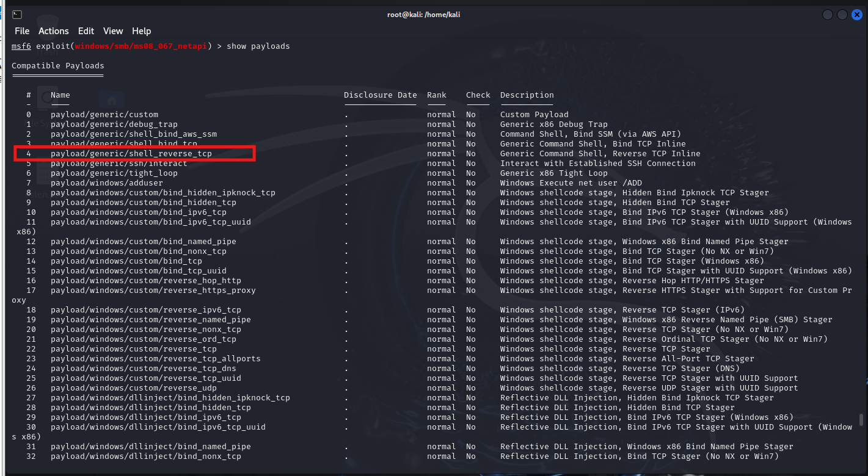Open the Actions menu
The height and width of the screenshot is (476, 868).
(x=54, y=31)
